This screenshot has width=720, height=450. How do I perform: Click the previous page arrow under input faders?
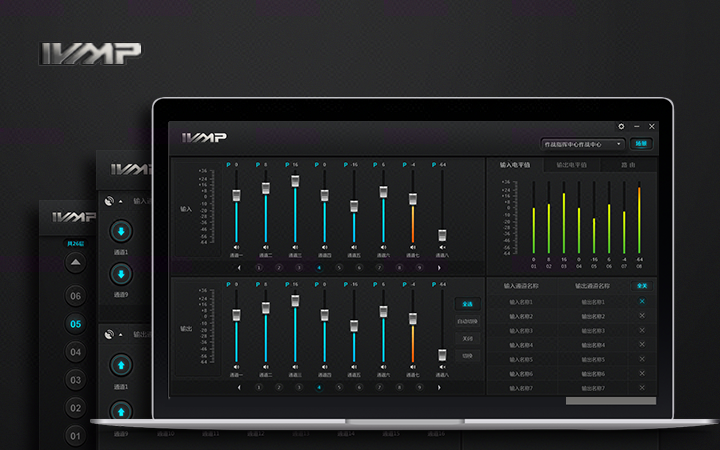(238, 267)
